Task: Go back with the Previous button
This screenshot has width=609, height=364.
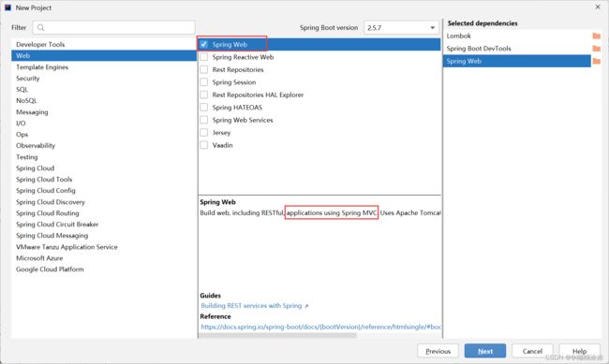Action: pos(438,351)
